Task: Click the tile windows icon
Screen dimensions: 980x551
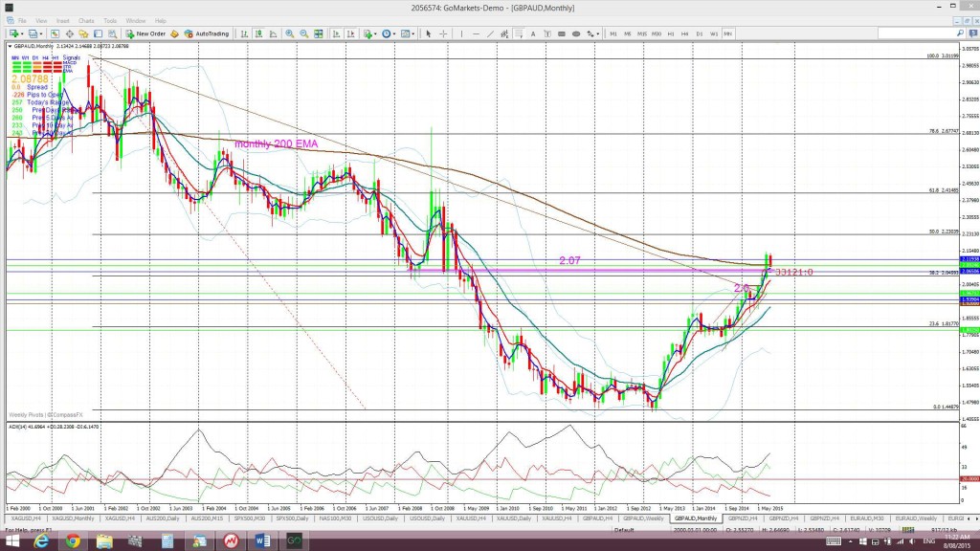Action: click(x=318, y=33)
